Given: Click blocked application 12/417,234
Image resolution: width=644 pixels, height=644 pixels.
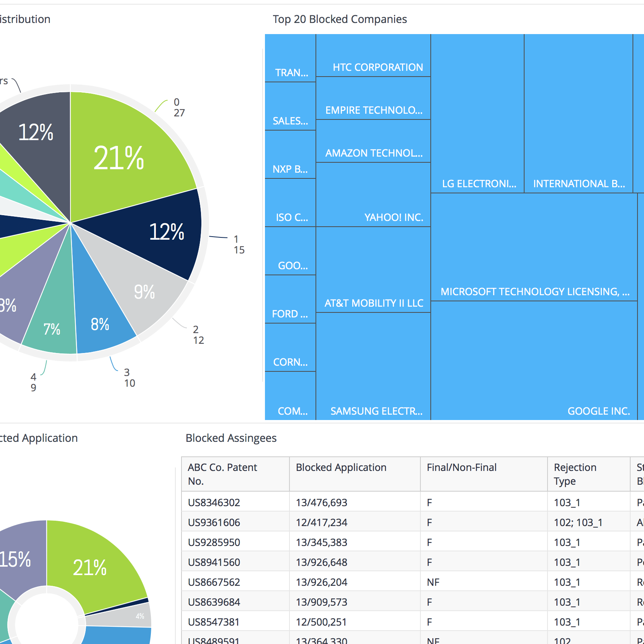Looking at the screenshot, I should pyautogui.click(x=322, y=522).
